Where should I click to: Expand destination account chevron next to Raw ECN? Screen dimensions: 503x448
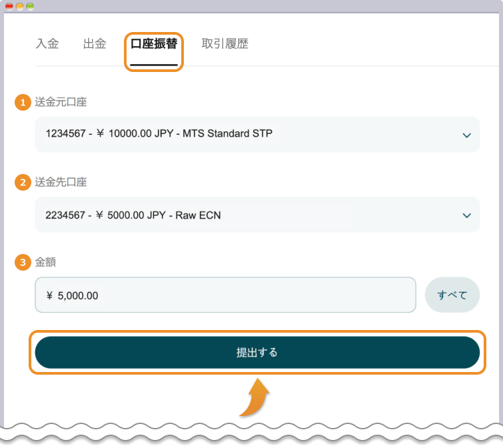[467, 215]
